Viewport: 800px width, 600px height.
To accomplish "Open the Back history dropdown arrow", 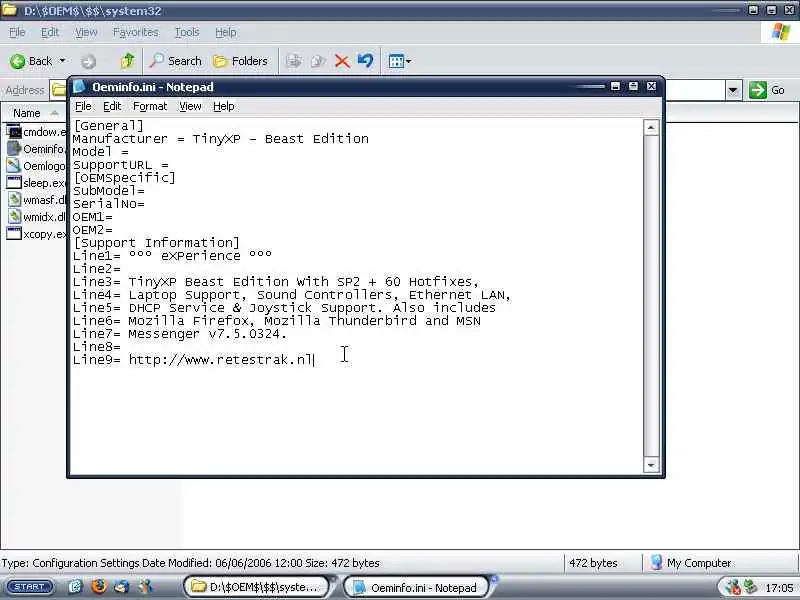I will click(x=62, y=61).
